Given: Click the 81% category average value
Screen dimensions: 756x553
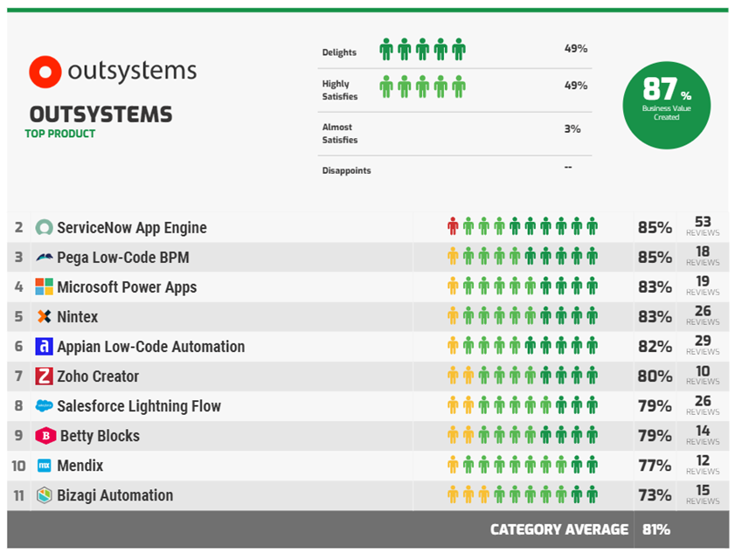Looking at the screenshot, I should click(656, 530).
